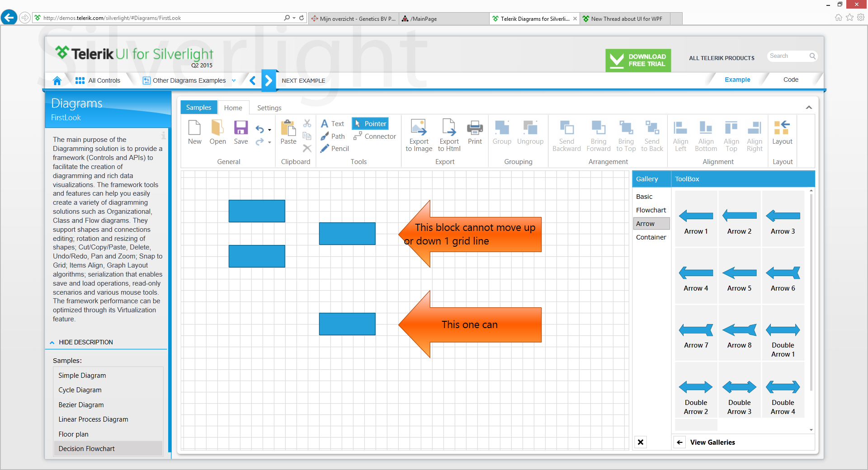Copy the selected shape

(307, 136)
